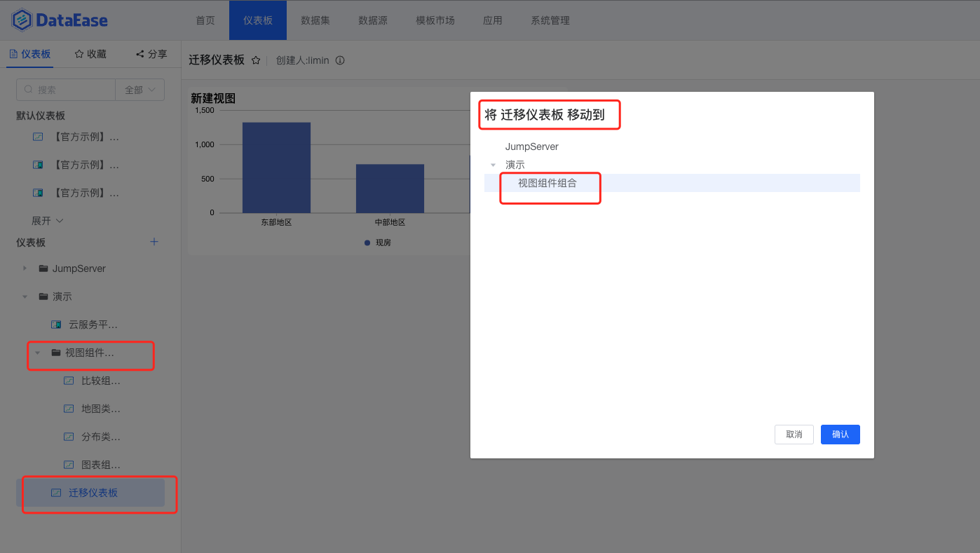
Task: Click the info icon next to 创建人:limin
Action: tap(340, 60)
